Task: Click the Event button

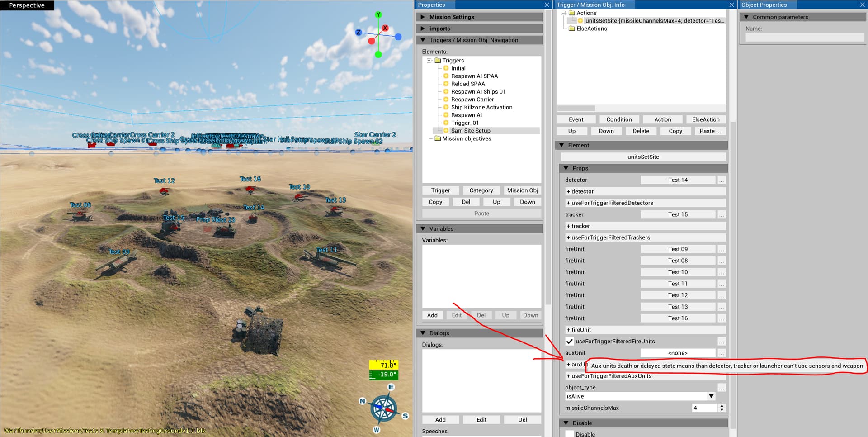Action: tap(576, 119)
